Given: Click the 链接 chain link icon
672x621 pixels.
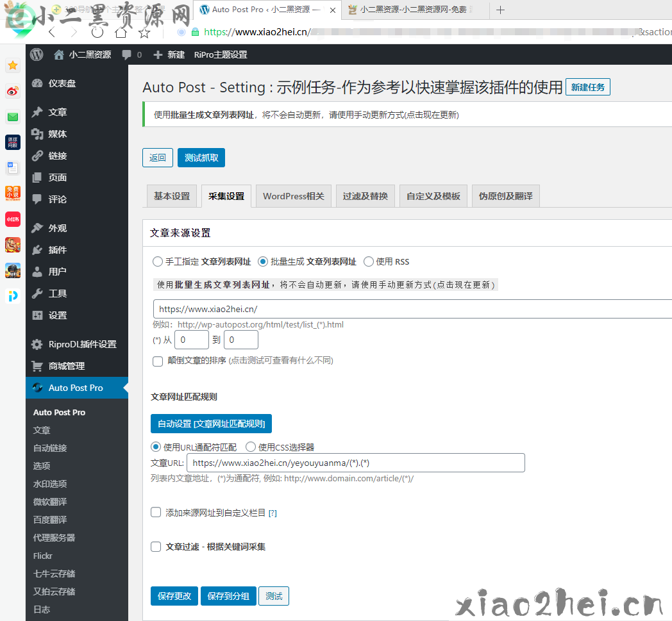Looking at the screenshot, I should click(38, 156).
